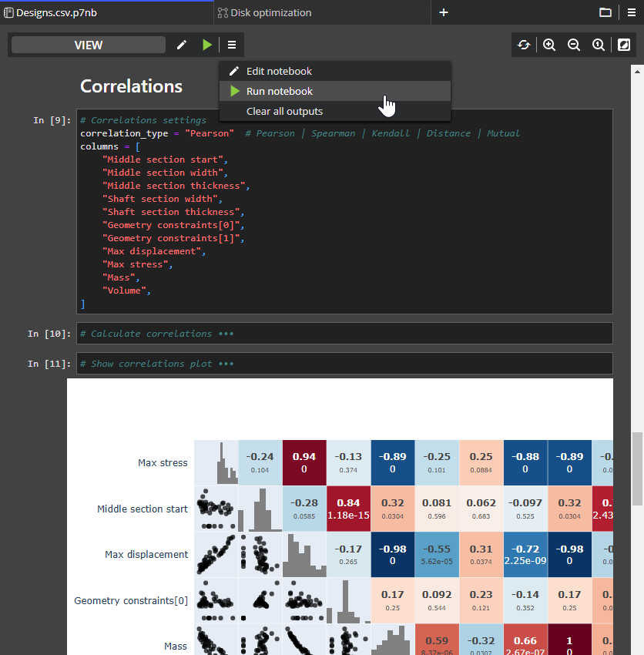Screen dimensions: 644x655
Task: Select Edit notebook from the menu
Action: tap(279, 71)
